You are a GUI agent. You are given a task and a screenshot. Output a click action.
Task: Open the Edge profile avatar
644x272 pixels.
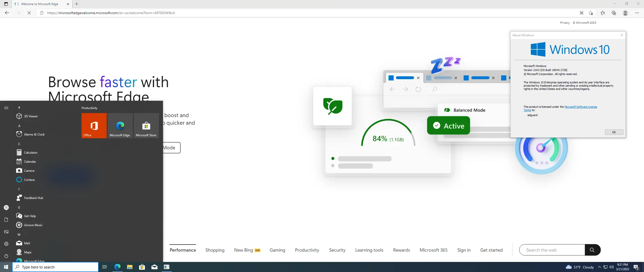tap(625, 13)
